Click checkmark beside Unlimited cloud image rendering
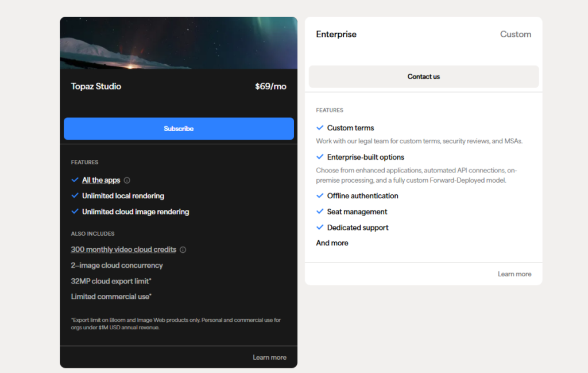 tap(75, 212)
